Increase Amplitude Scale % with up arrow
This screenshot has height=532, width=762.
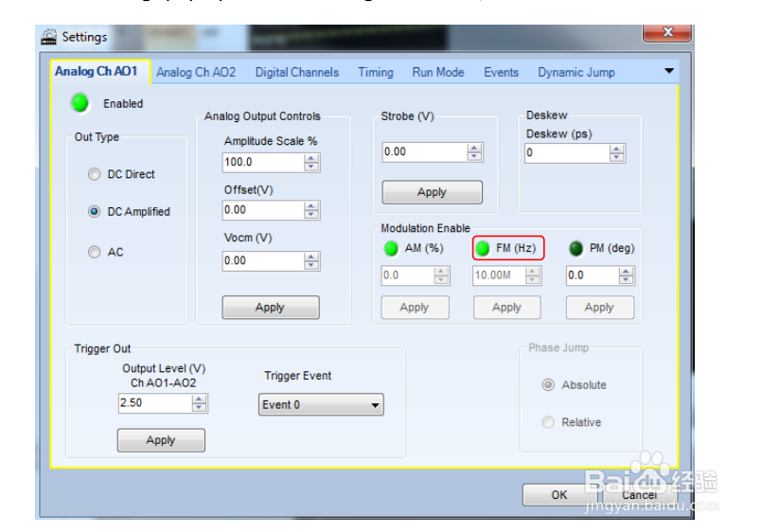pos(311,158)
